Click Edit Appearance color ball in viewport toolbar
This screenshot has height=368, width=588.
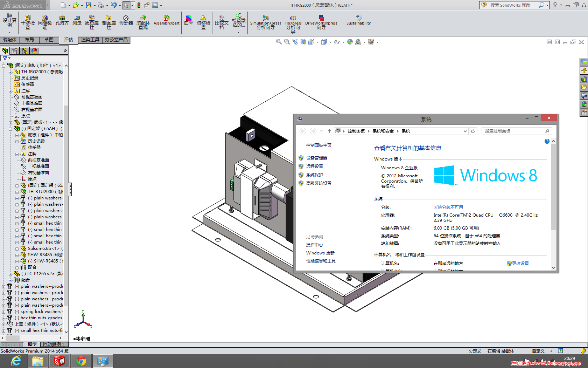pos(350,42)
